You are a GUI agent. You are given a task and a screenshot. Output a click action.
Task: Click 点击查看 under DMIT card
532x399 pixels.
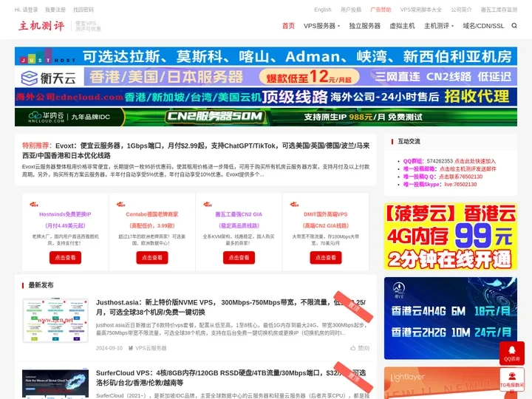click(326, 258)
